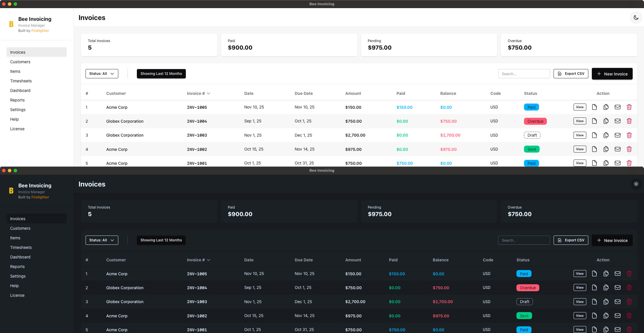Viewport: 644px width, 333px height.
Task: Click the Export CSV file icon
Action: 559,74
